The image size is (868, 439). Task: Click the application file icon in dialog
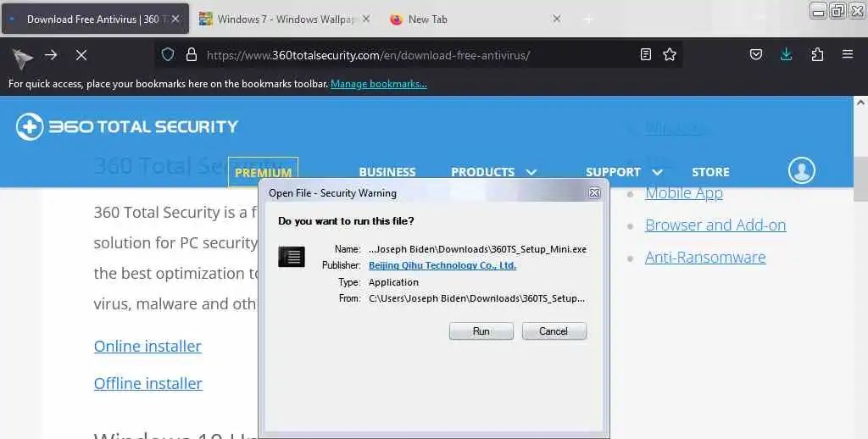click(292, 257)
